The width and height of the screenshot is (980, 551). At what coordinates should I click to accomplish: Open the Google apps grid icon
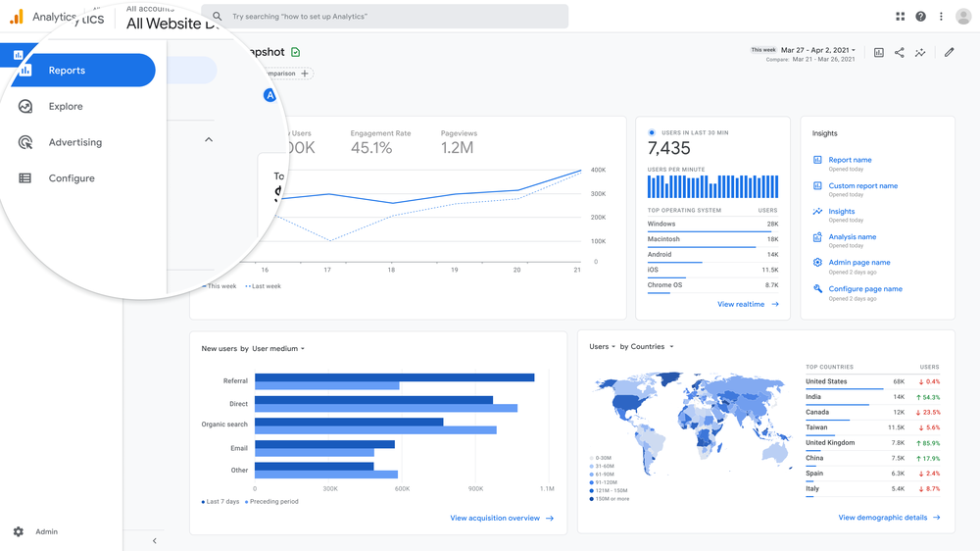pos(900,17)
